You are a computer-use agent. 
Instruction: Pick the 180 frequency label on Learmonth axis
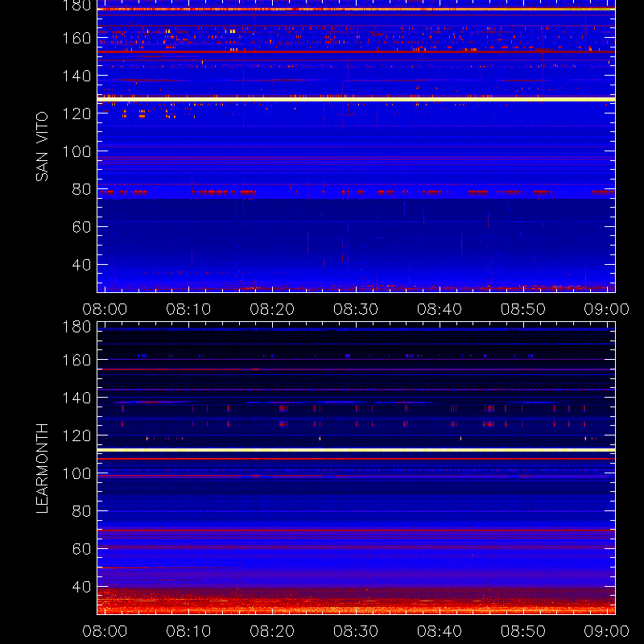[76, 327]
